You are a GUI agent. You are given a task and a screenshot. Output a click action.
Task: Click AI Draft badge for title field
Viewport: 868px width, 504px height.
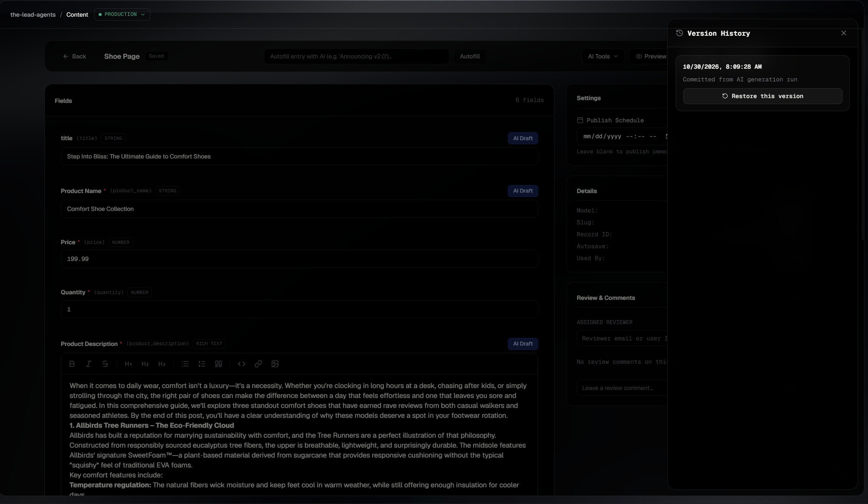(523, 138)
